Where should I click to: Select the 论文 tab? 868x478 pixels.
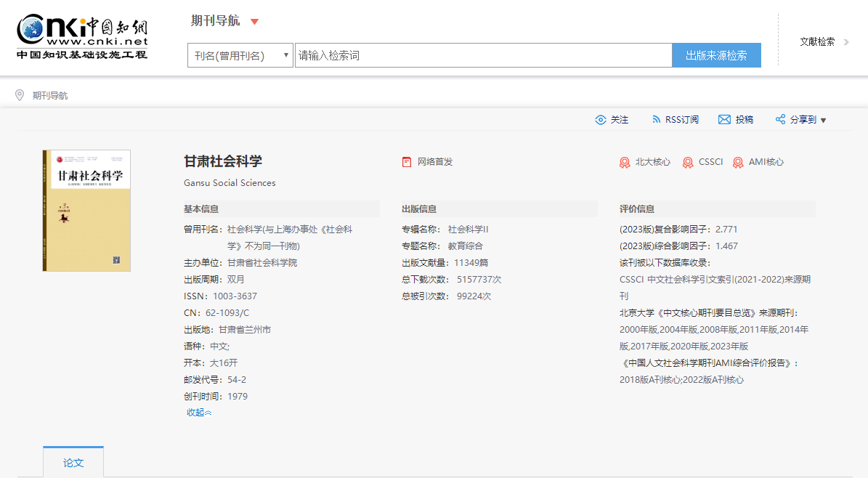click(x=73, y=463)
